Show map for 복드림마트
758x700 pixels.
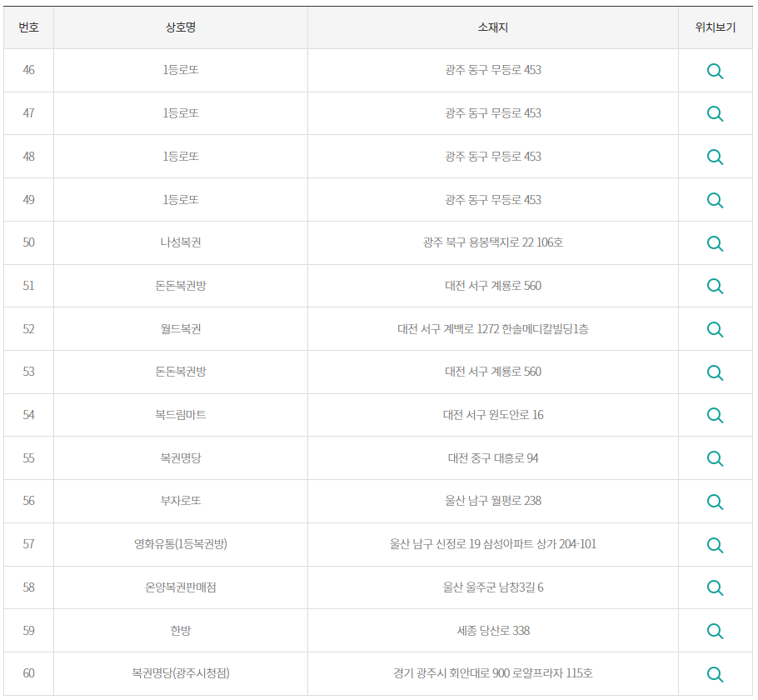715,416
